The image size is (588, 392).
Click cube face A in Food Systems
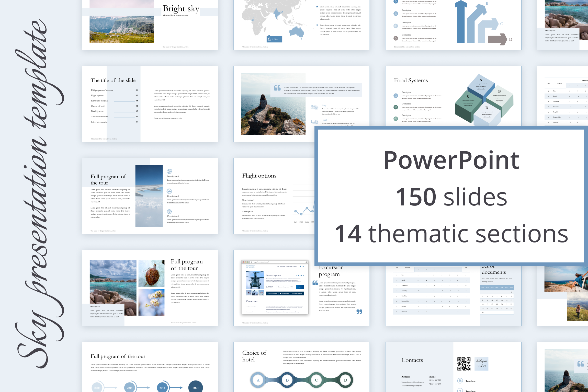tap(481, 84)
